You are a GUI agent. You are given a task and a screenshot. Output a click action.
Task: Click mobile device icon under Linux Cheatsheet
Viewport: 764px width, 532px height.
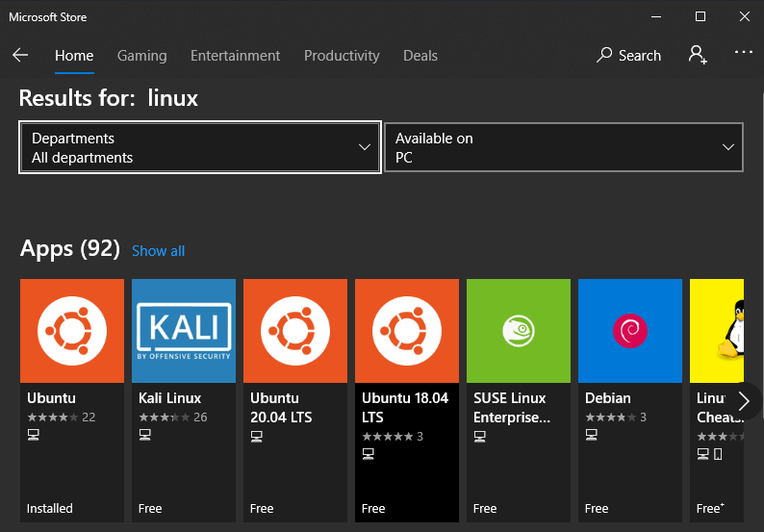coord(718,454)
